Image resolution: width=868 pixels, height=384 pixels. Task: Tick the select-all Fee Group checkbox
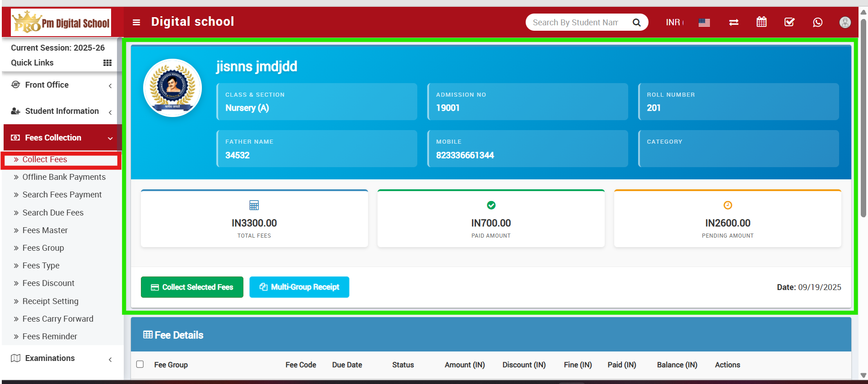tap(140, 364)
